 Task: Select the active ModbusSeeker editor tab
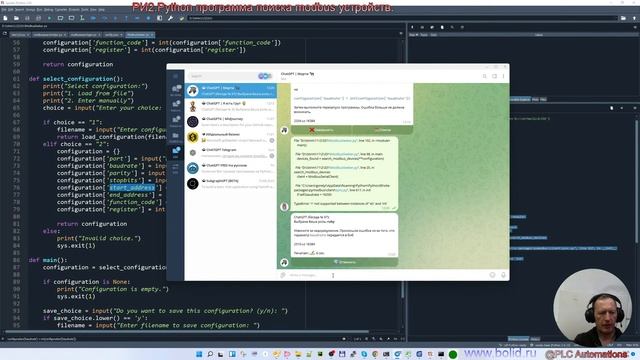point(139,35)
